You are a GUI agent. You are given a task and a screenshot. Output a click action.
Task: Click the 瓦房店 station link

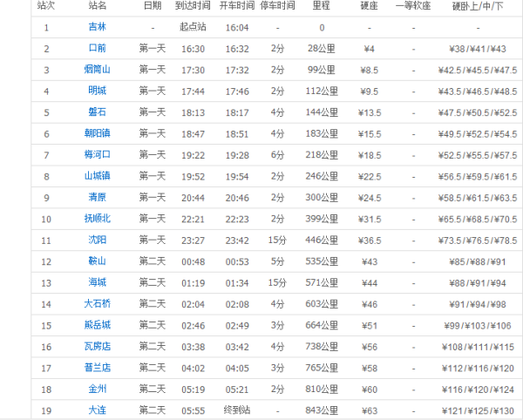point(98,346)
